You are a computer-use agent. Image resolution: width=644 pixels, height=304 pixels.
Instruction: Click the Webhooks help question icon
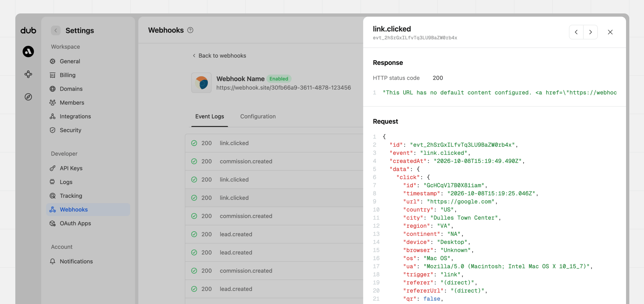(190, 30)
